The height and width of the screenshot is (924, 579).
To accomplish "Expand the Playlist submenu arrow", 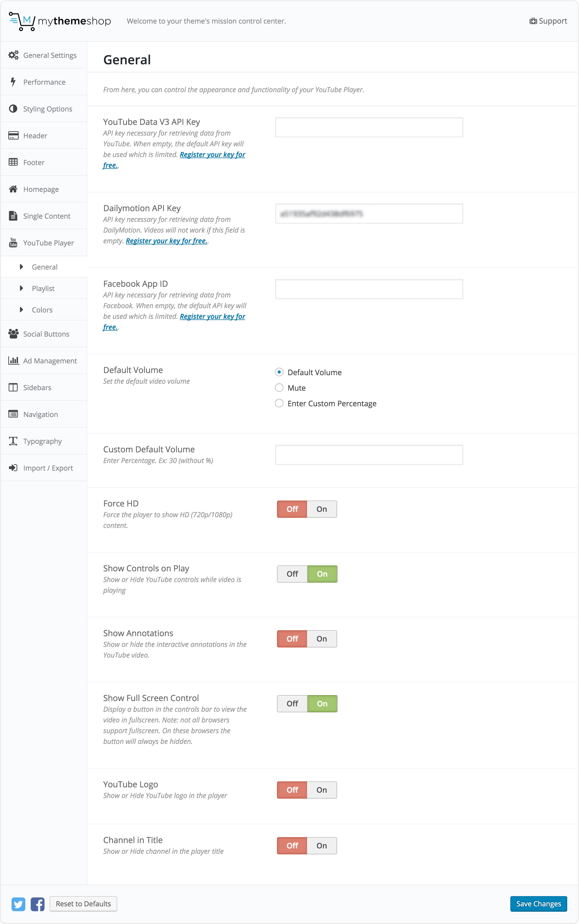I will 21,288.
